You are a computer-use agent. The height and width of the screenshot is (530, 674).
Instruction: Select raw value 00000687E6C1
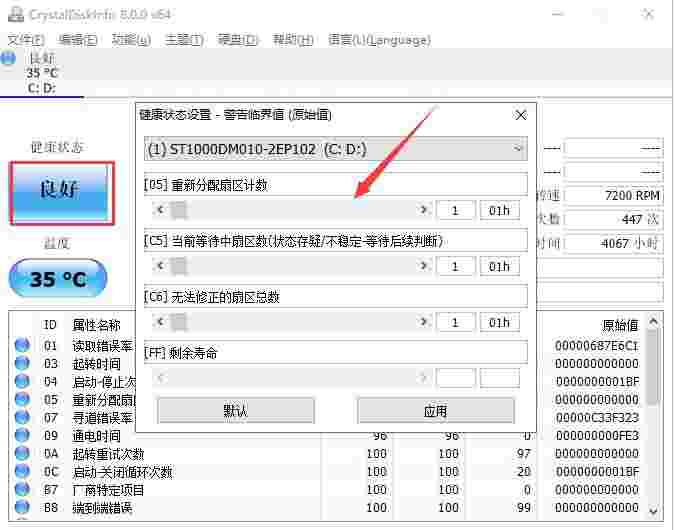[597, 346]
